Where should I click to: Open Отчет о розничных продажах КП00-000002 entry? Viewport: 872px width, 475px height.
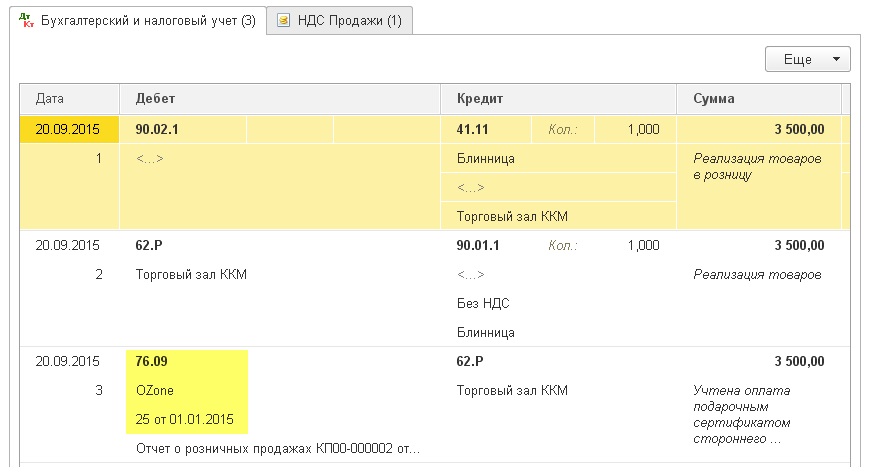click(278, 448)
